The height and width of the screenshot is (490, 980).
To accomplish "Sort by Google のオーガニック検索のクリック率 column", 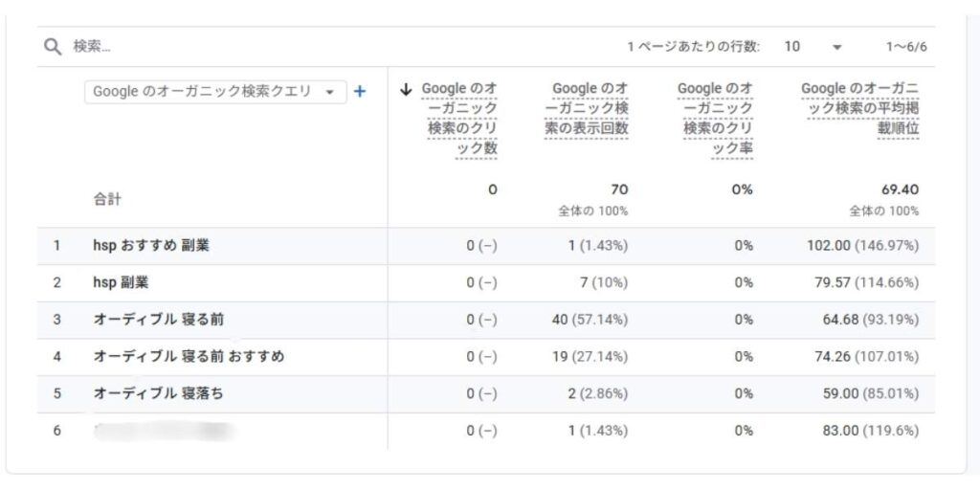I will pos(715,119).
